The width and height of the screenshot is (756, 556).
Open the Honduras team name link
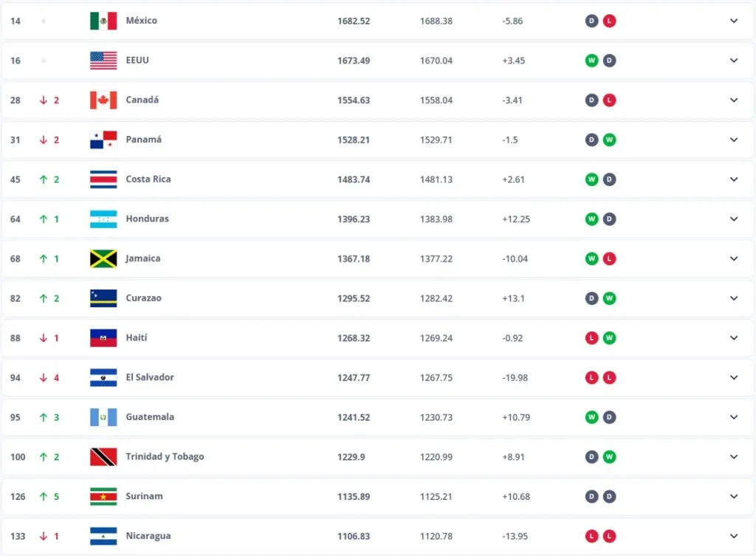(147, 219)
